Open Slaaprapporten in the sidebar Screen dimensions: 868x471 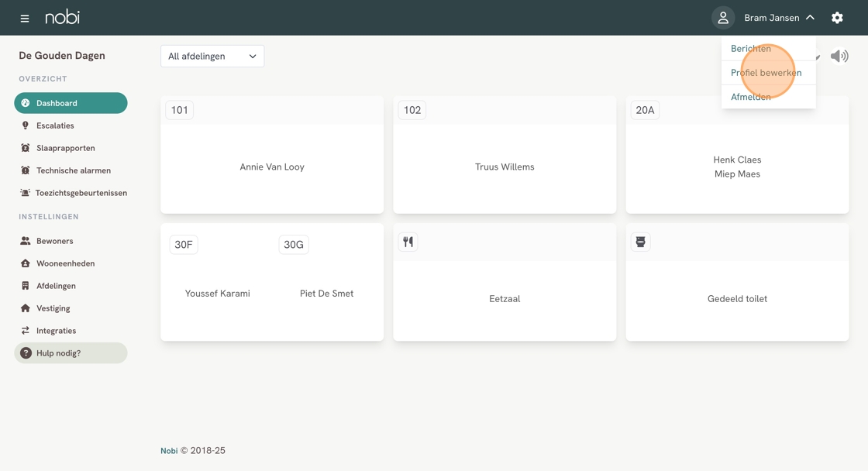pos(65,148)
